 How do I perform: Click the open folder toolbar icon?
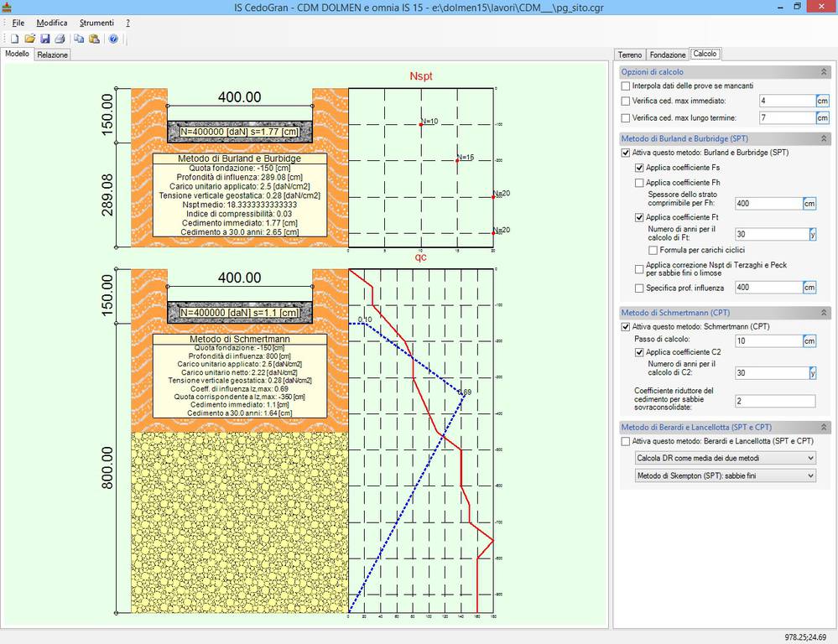[x=30, y=39]
